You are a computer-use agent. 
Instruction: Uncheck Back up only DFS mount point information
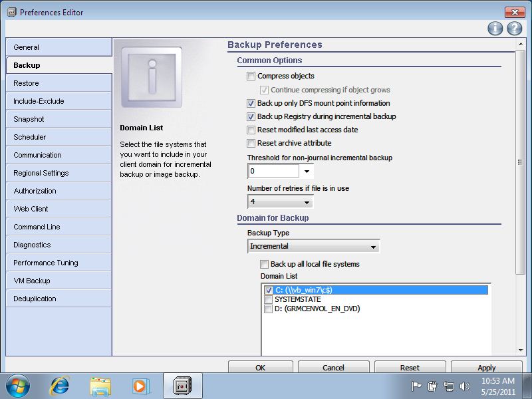click(251, 103)
